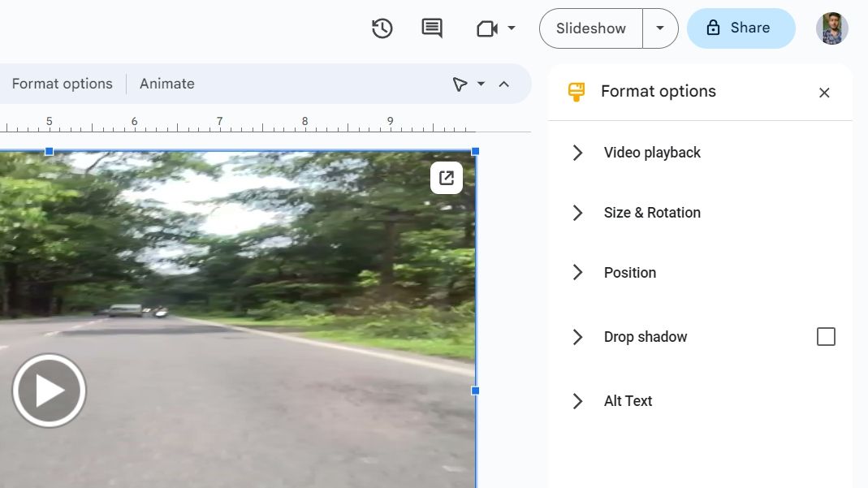Share the presentation

point(741,28)
